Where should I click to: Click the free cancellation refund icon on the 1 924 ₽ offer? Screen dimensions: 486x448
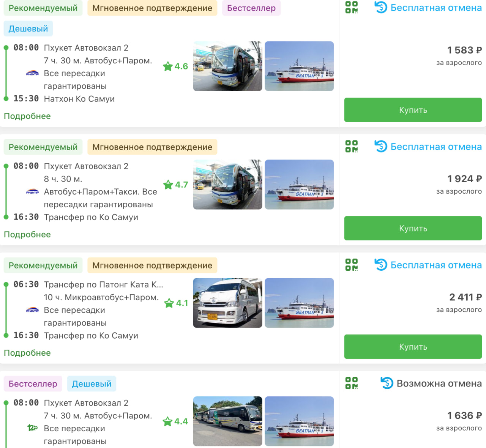[x=381, y=146]
